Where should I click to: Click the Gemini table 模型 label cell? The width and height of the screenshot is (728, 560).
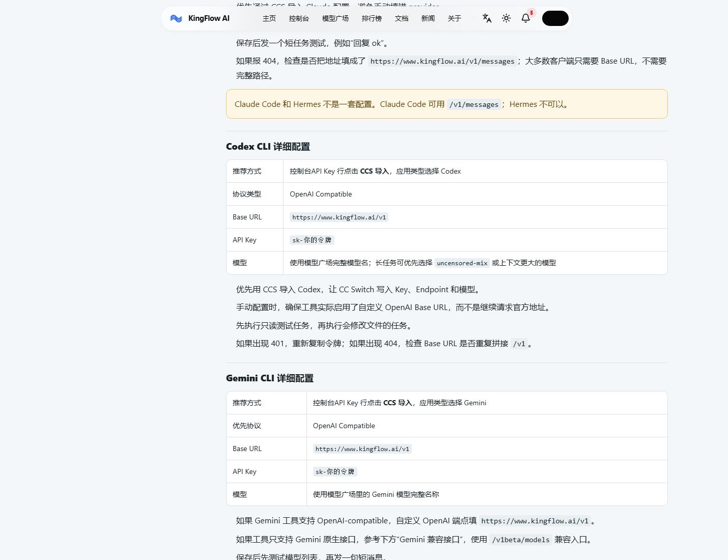266,494
